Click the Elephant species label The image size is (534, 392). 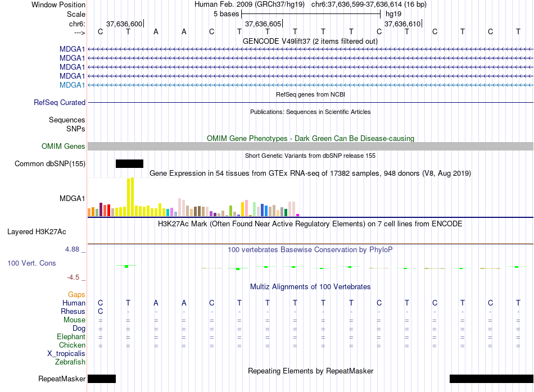pos(71,337)
